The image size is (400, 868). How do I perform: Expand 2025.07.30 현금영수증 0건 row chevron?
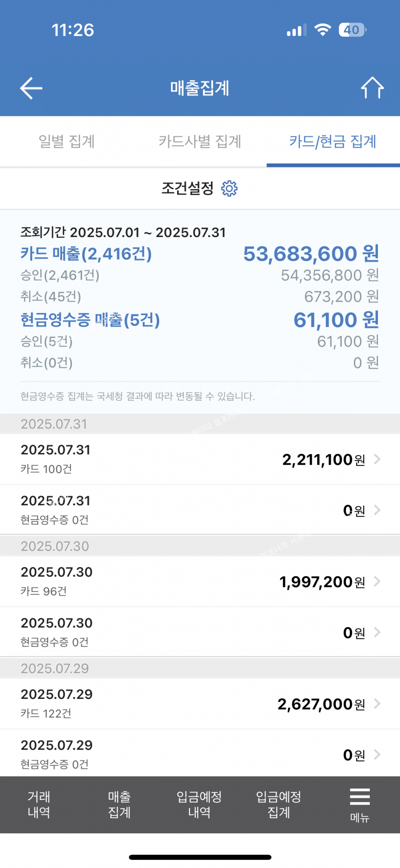coord(377,633)
